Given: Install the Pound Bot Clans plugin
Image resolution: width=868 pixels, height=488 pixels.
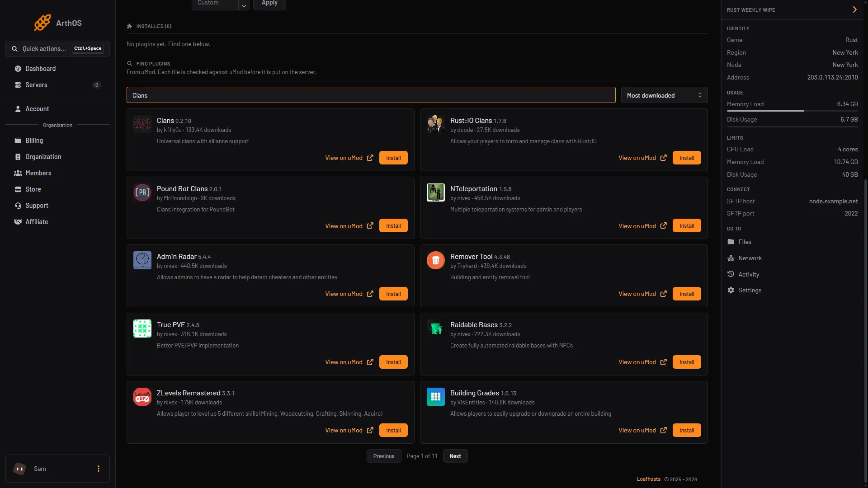Looking at the screenshot, I should click(393, 226).
